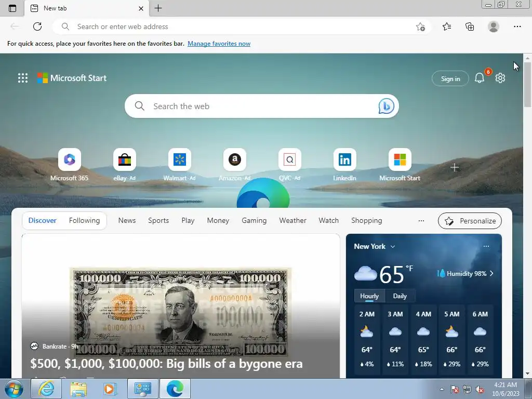Open notifications bell icon
The image size is (532, 399).
point(479,78)
